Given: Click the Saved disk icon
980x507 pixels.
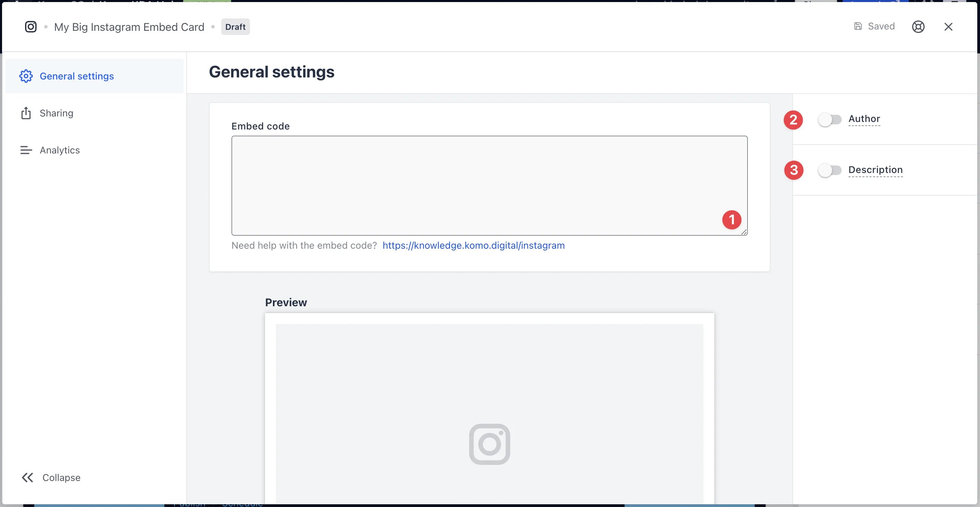Looking at the screenshot, I should tap(858, 26).
